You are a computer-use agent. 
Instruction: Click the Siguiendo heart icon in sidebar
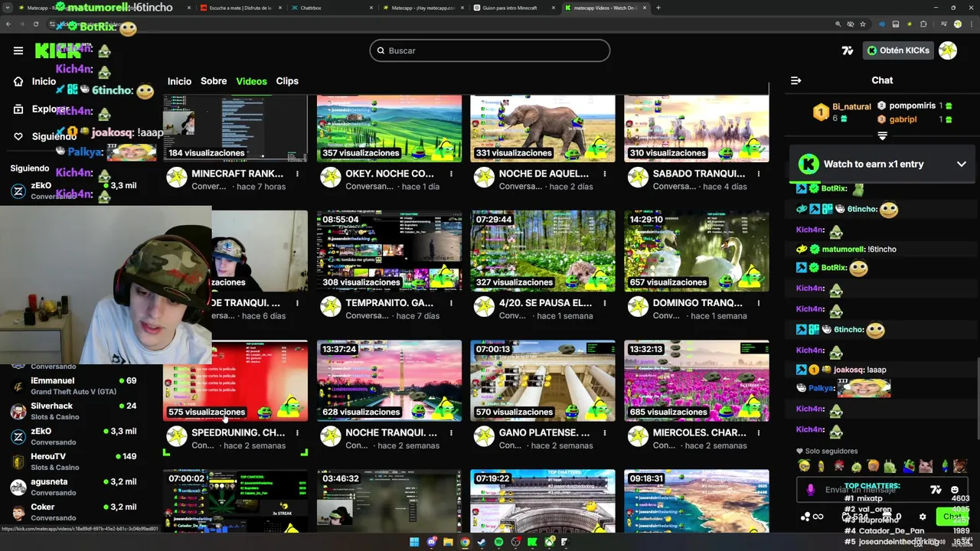[x=18, y=136]
